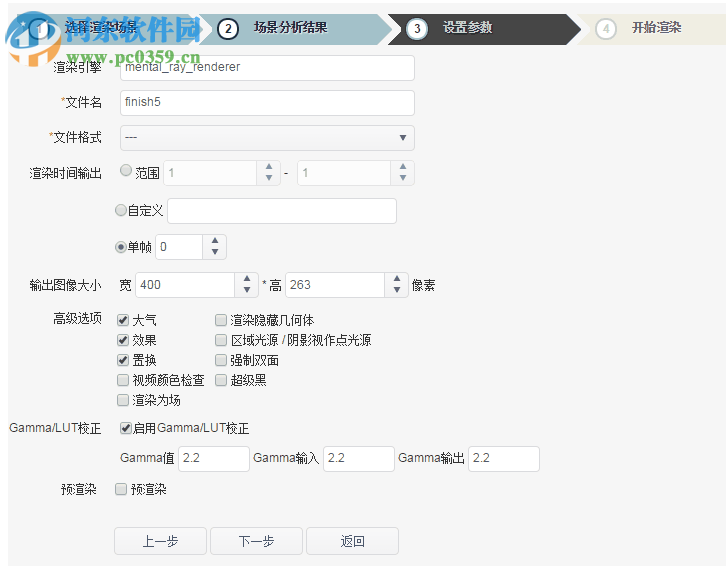This screenshot has width=726, height=567.
Task: Decrease the 高 height value
Action: click(397, 290)
